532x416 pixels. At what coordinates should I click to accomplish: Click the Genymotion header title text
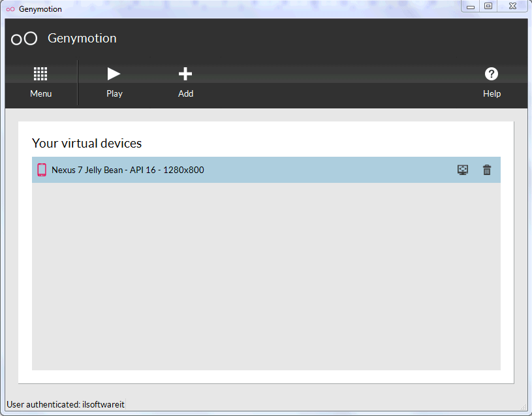82,39
